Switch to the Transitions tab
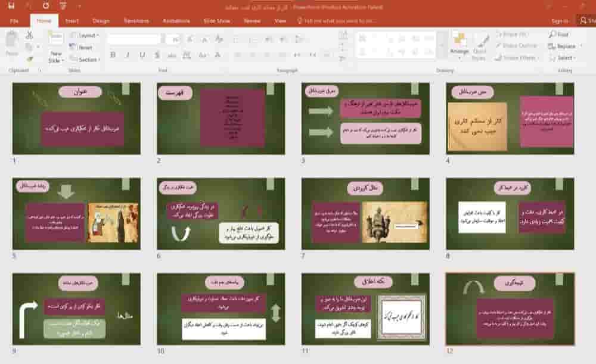 pos(136,21)
